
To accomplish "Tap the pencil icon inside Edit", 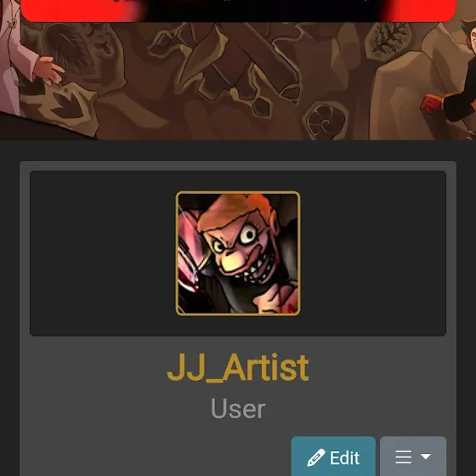I will 315,458.
